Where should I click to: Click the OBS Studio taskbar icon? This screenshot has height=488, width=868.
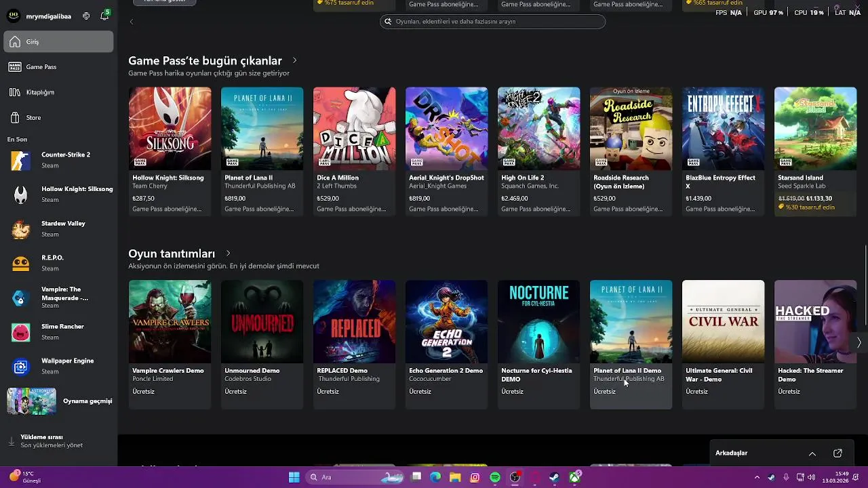click(515, 477)
